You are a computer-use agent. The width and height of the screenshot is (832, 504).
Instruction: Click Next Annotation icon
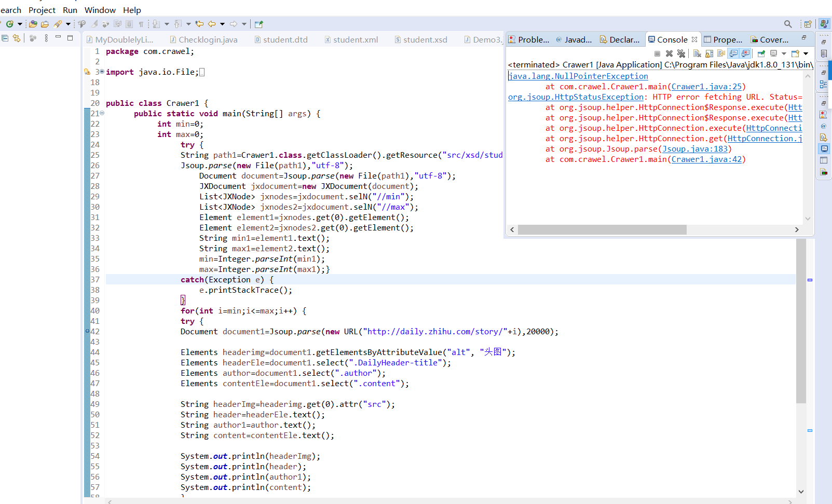coord(156,24)
